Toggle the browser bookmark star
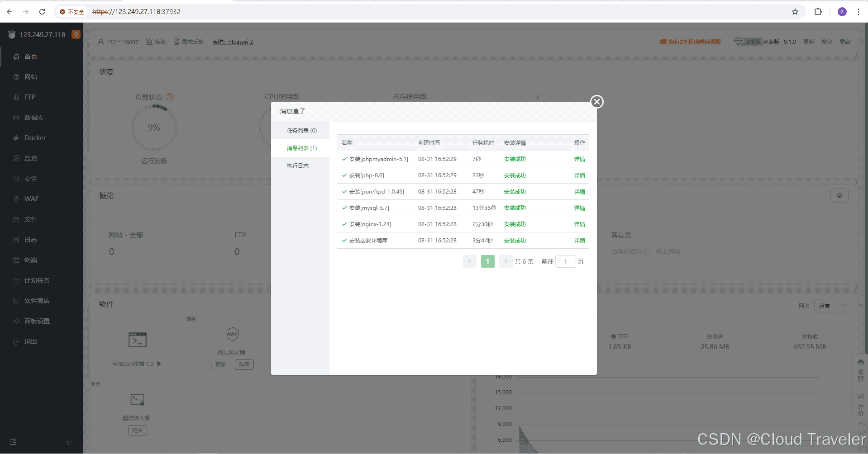 795,12
